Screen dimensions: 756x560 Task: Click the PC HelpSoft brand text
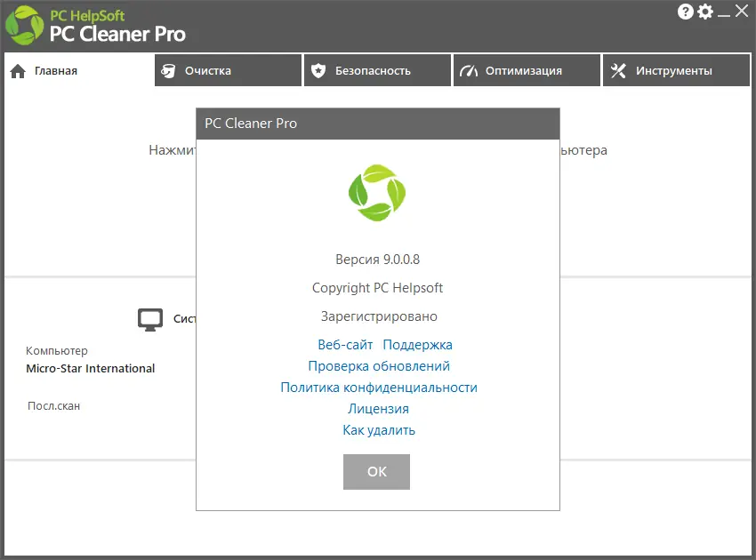[87, 16]
